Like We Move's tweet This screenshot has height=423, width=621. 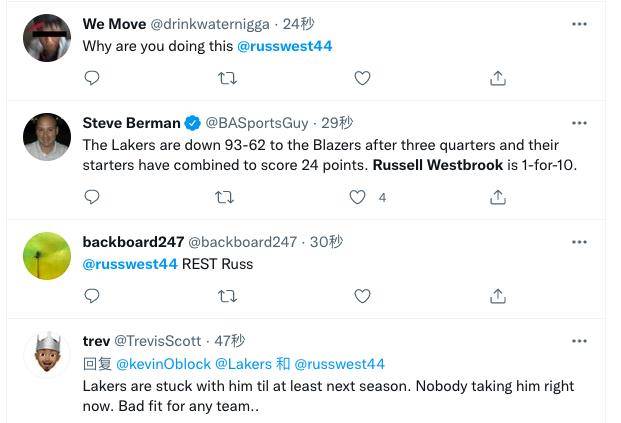tap(363, 78)
